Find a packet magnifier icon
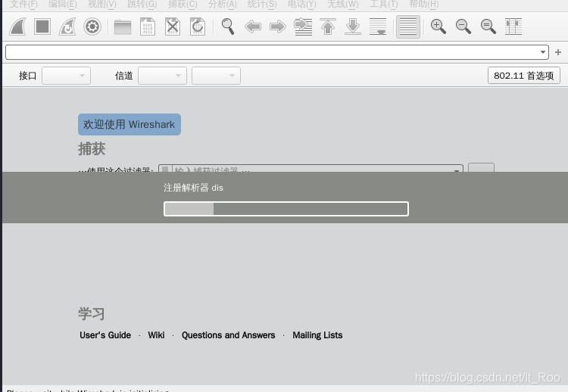The height and width of the screenshot is (392, 568). pos(228,26)
